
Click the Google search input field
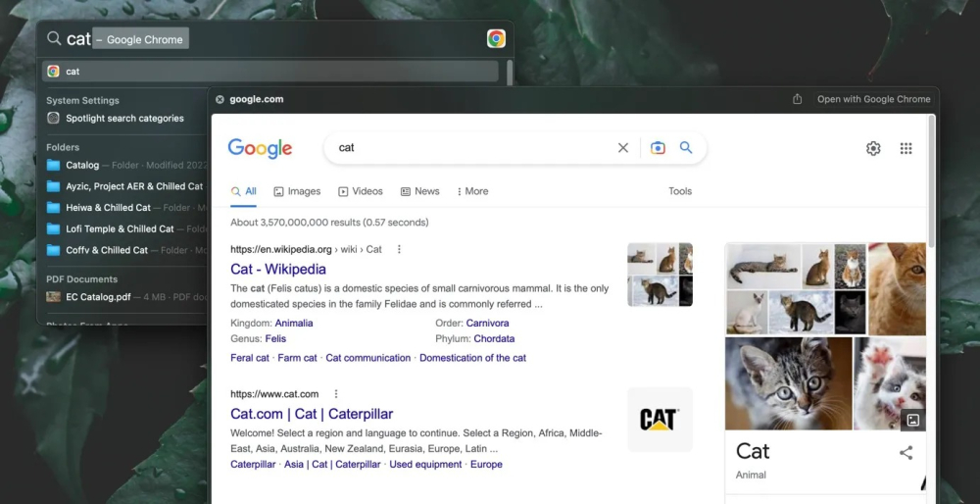[470, 148]
